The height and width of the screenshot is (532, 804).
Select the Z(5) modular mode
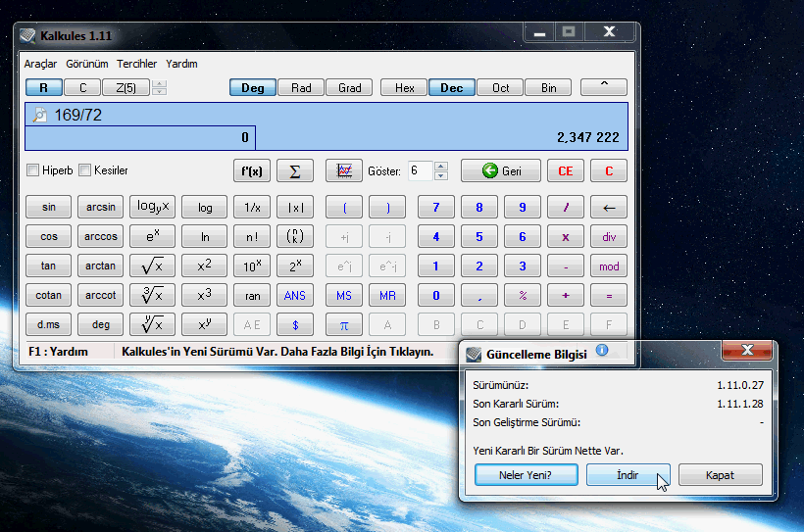(x=126, y=87)
